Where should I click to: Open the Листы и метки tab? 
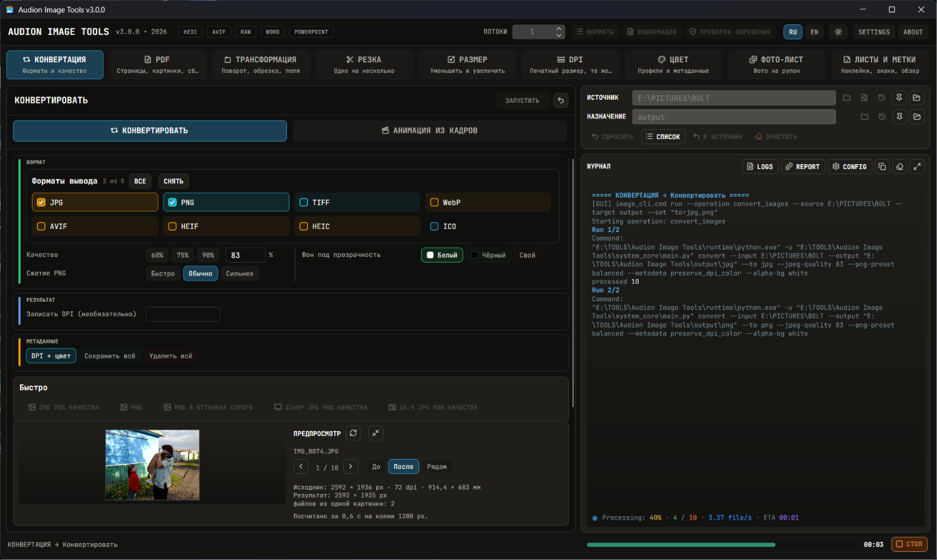(880, 64)
